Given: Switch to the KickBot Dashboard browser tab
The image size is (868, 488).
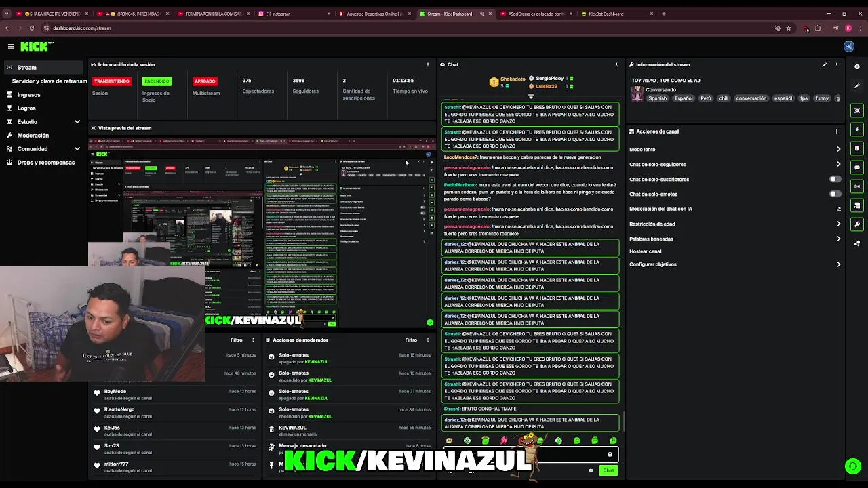Looking at the screenshot, I should (x=617, y=14).
